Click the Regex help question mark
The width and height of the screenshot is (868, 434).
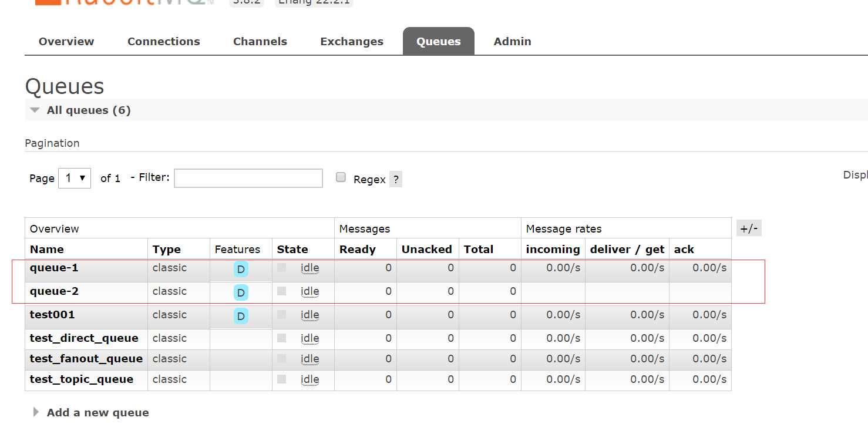[x=396, y=180]
